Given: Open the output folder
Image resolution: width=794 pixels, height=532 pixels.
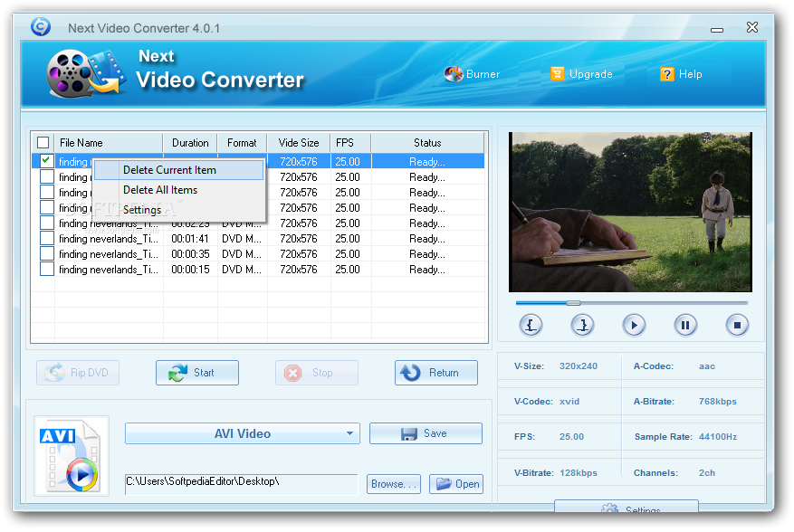Looking at the screenshot, I should (456, 484).
